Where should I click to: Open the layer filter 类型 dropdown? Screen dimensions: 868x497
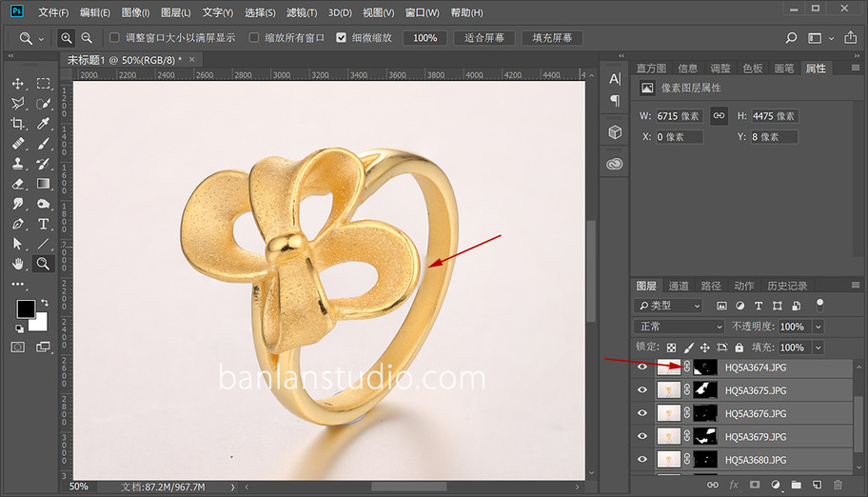(x=669, y=306)
